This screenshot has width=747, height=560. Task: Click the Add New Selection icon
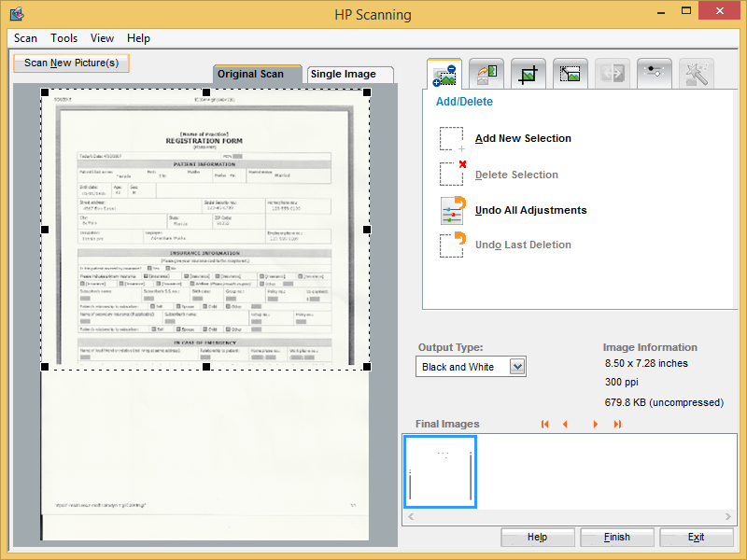452,139
